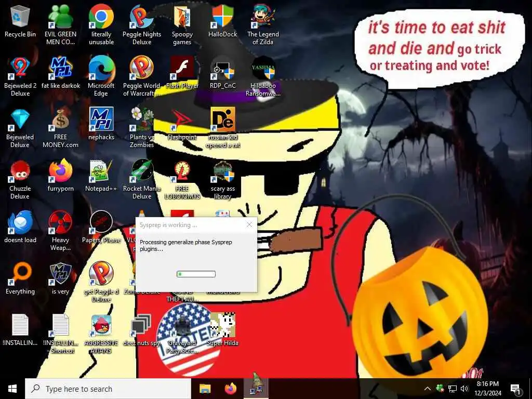Click the green clover tray icon

[x=440, y=389]
